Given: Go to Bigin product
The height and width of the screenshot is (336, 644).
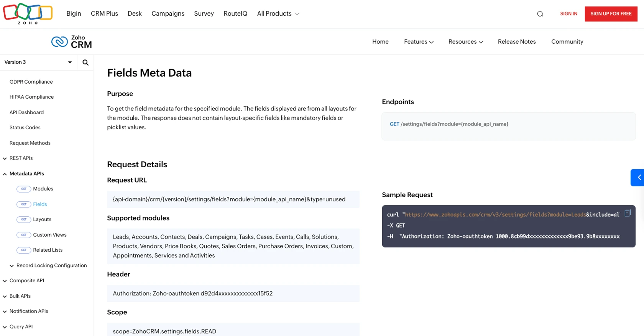Looking at the screenshot, I should (x=74, y=13).
